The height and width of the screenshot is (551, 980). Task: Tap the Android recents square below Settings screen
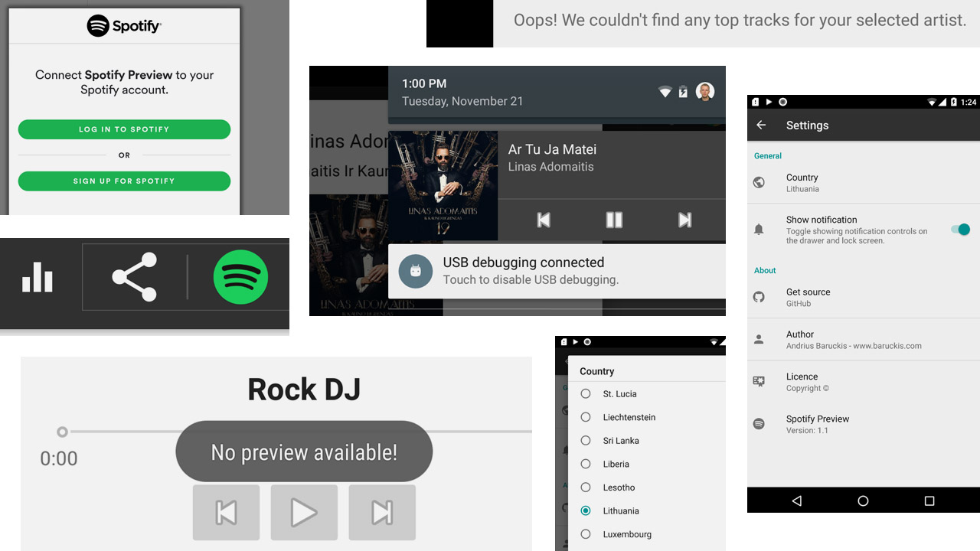929,500
